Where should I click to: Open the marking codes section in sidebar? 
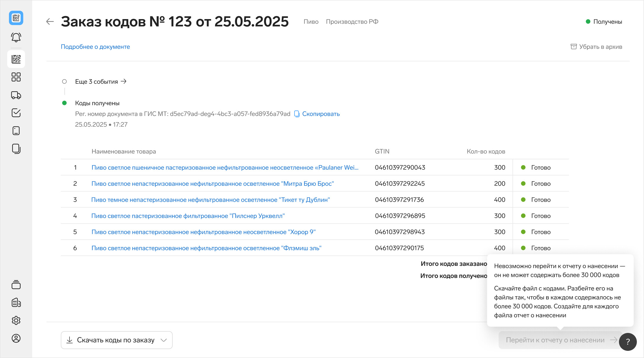pyautogui.click(x=16, y=59)
